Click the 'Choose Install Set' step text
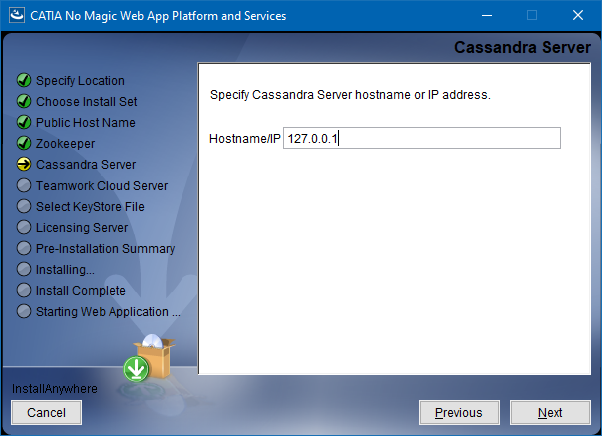The width and height of the screenshot is (602, 436). tap(86, 102)
